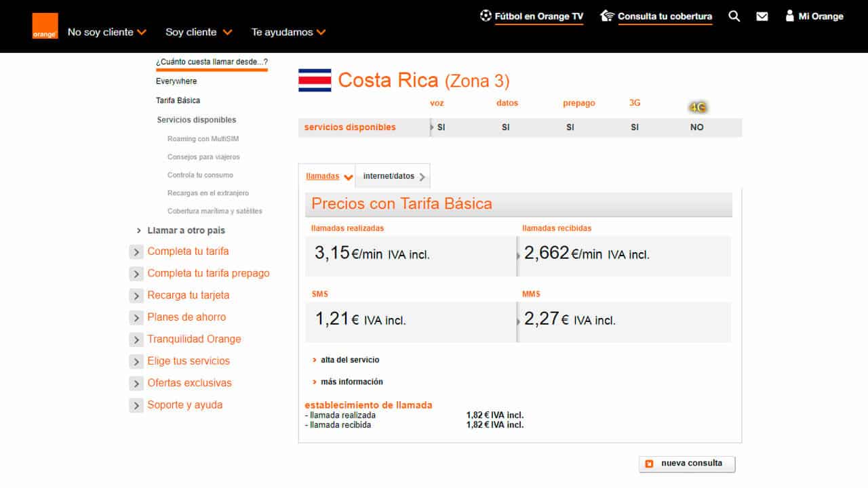Click the football icon for Orange TV
Viewport: 868px width, 488px height.
point(486,16)
